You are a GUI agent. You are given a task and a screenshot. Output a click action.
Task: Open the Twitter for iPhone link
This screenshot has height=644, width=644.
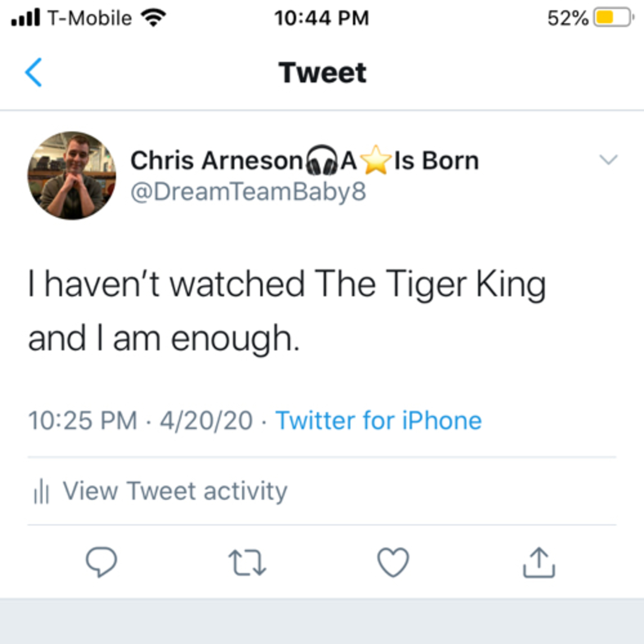tap(378, 420)
